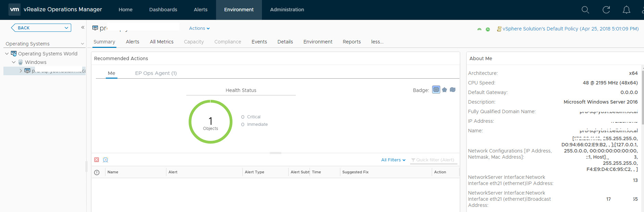Click the search magnifier icon
644x212 pixels.
tap(585, 10)
